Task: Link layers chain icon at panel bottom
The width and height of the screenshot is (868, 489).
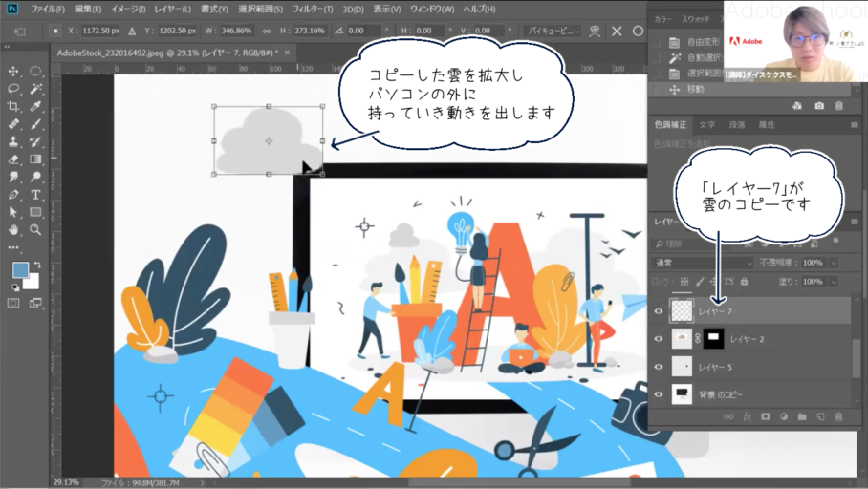Action: click(728, 416)
